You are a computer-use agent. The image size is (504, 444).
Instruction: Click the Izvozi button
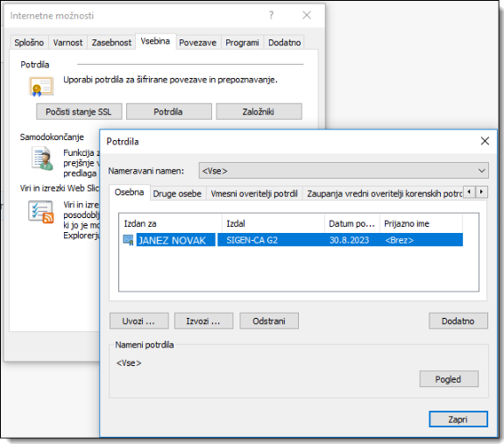pyautogui.click(x=203, y=321)
